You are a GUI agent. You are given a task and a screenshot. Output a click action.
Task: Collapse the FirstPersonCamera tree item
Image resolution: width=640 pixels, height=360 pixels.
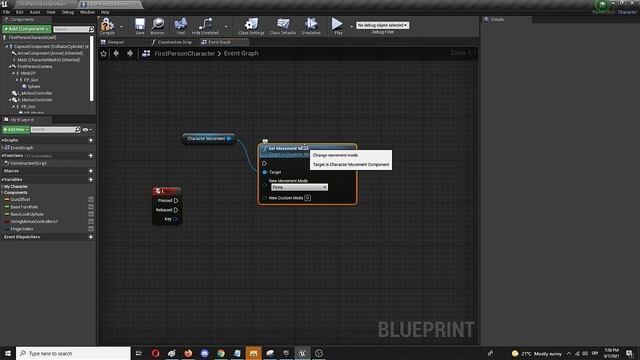tap(10, 67)
